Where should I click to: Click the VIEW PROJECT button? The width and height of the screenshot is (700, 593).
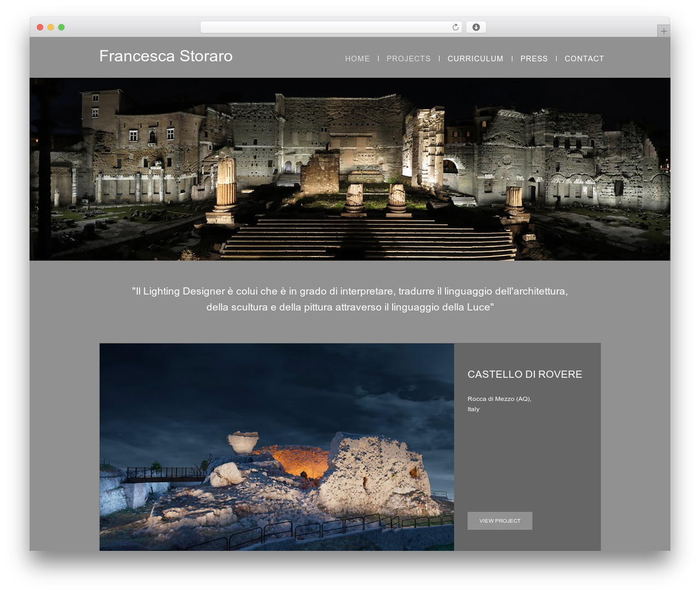tap(500, 521)
